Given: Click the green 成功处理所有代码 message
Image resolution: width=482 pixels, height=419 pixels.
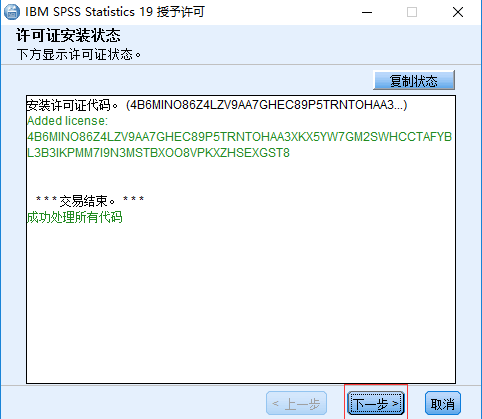Looking at the screenshot, I should [75, 217].
